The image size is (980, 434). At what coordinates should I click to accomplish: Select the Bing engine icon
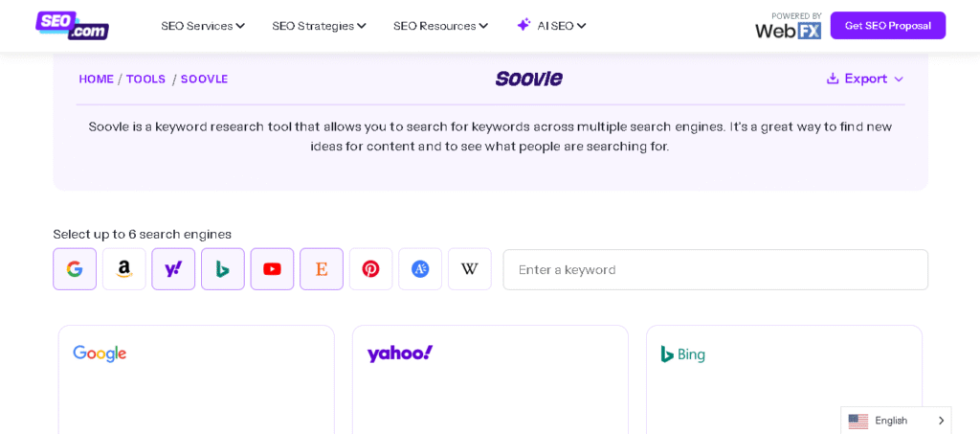223,269
